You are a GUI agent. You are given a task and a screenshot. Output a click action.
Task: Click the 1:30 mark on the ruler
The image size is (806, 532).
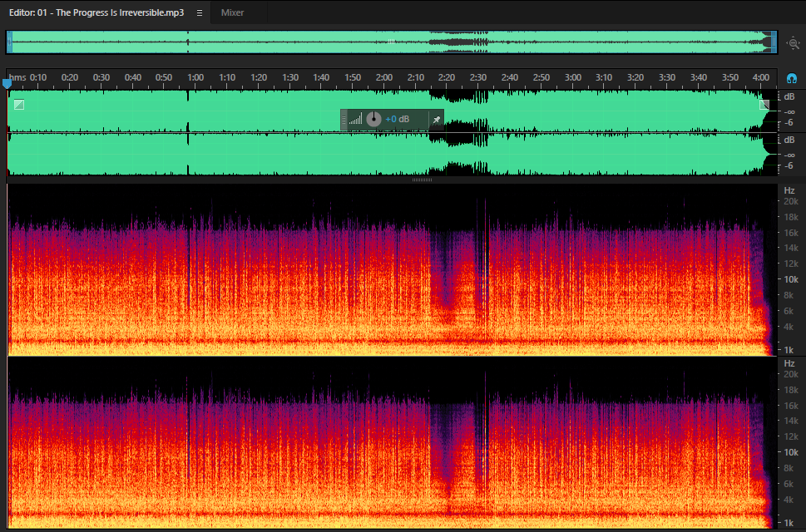290,77
